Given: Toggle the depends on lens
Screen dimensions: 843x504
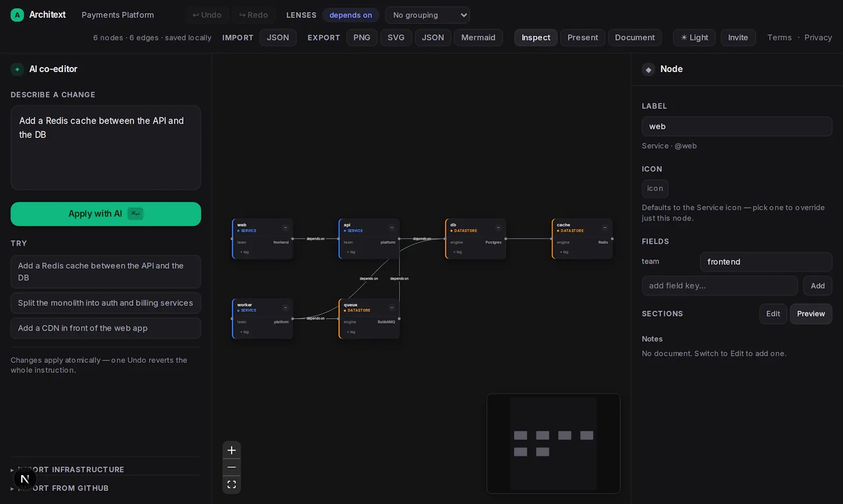Looking at the screenshot, I should (351, 15).
